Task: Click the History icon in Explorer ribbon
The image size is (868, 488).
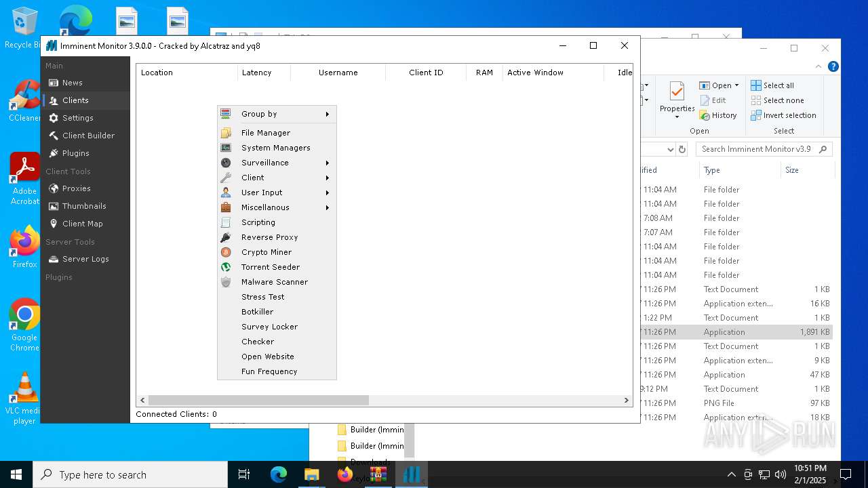Action: (x=705, y=115)
